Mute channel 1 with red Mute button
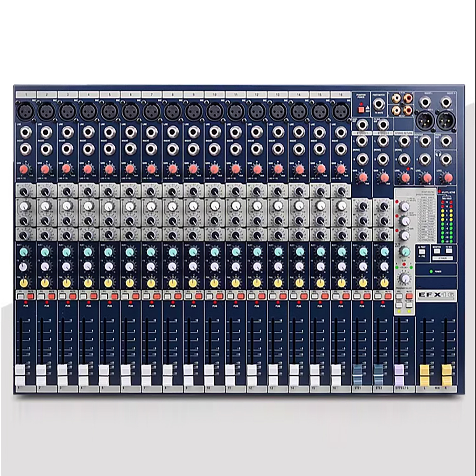The image size is (476, 476). click(x=30, y=297)
